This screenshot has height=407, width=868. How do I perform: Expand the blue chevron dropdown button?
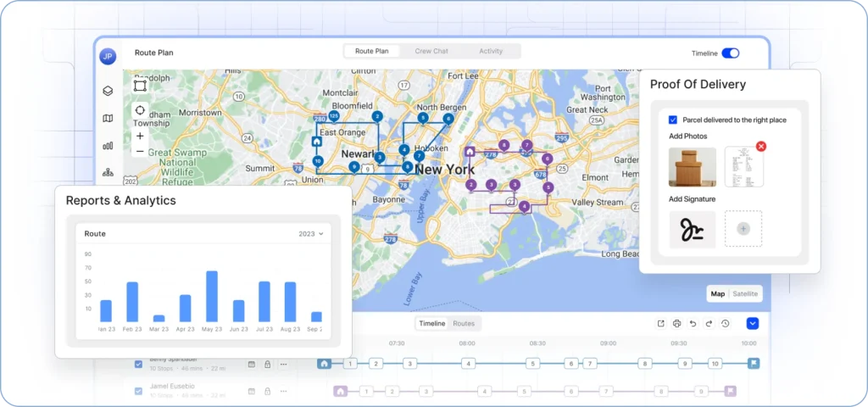[753, 323]
